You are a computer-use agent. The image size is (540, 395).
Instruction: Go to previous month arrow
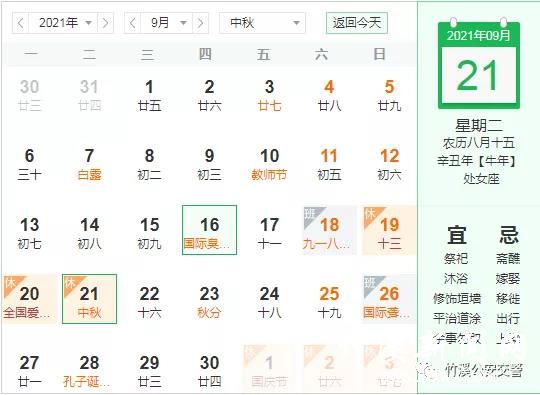(x=133, y=23)
